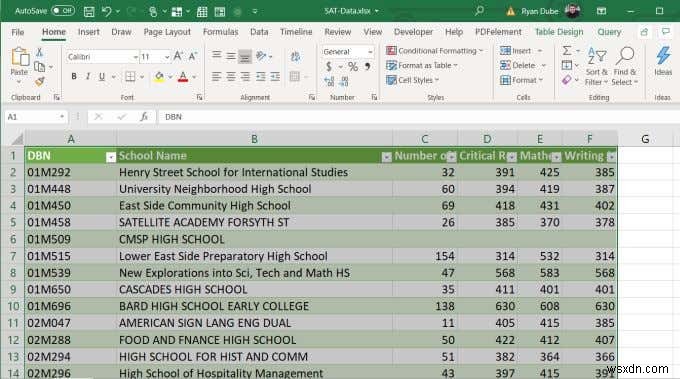Click the Increase Indent icon

(275, 77)
